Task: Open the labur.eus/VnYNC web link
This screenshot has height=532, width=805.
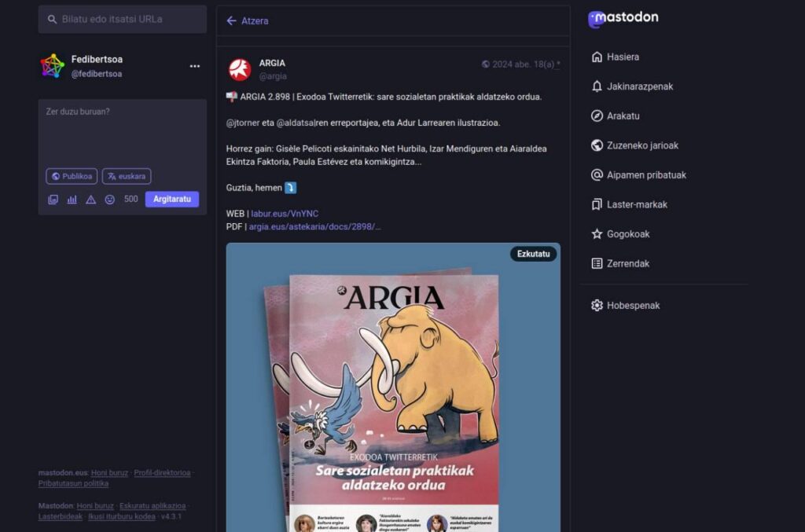Action: [285, 214]
